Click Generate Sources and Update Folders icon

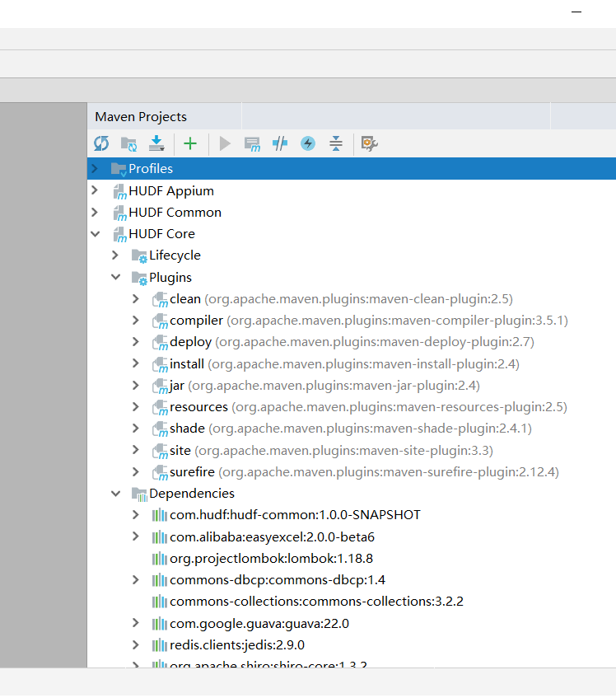[128, 144]
